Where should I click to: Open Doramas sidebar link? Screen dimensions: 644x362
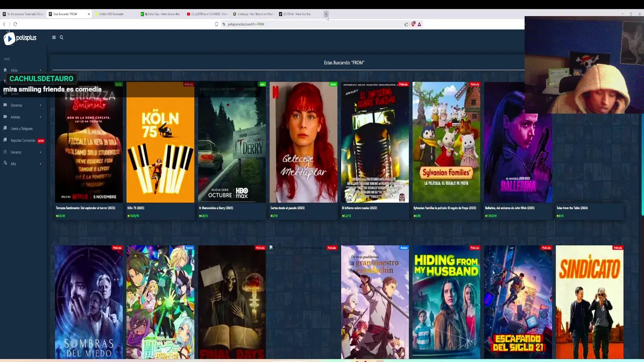click(x=17, y=106)
